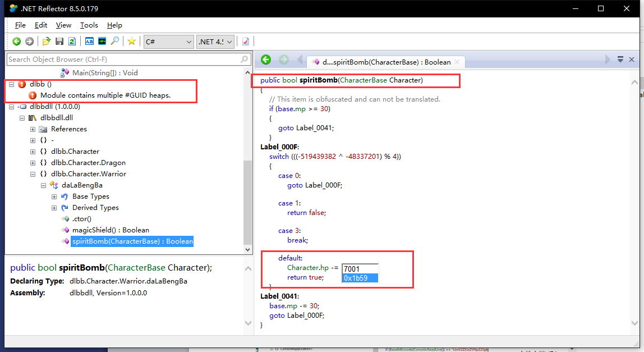Click the daLaBengBa class icon

click(x=54, y=185)
